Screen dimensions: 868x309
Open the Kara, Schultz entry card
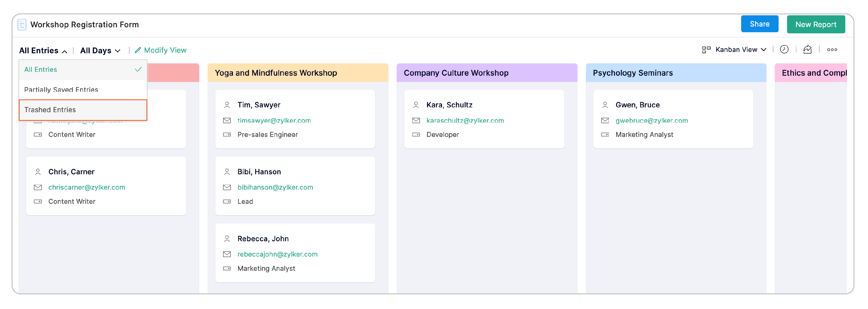(x=484, y=119)
